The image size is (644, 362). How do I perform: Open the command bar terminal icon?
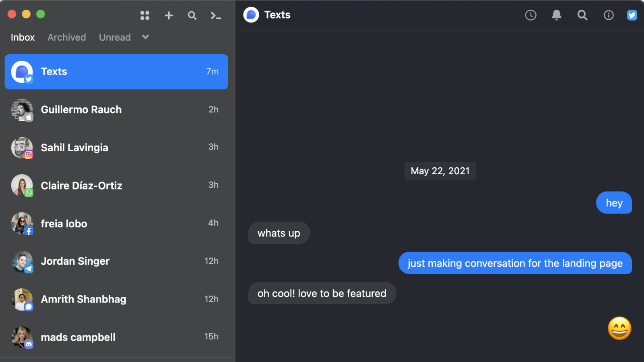tap(216, 15)
